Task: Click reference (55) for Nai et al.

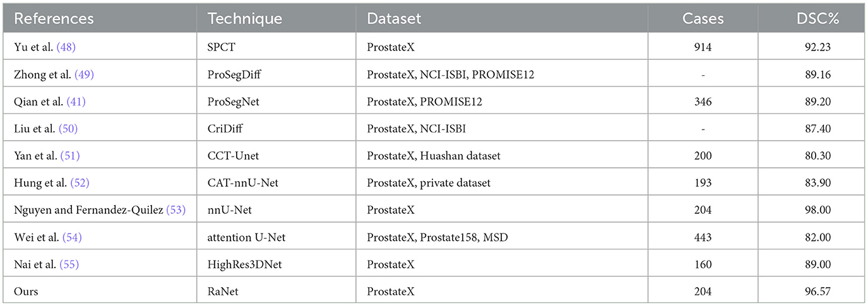Action: tap(68, 264)
